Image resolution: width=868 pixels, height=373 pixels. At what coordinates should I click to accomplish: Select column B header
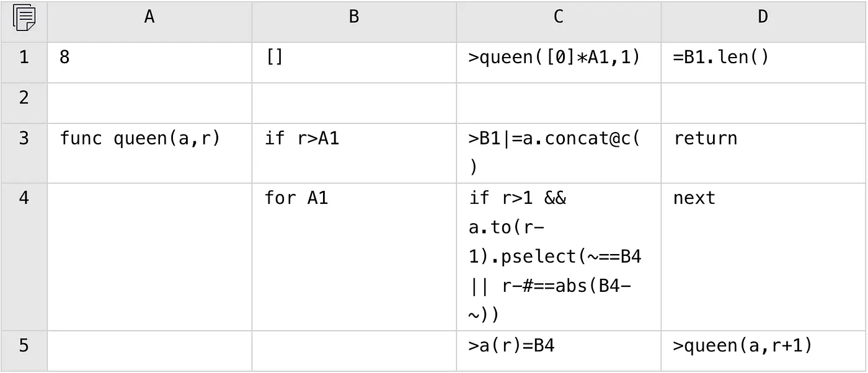(354, 21)
